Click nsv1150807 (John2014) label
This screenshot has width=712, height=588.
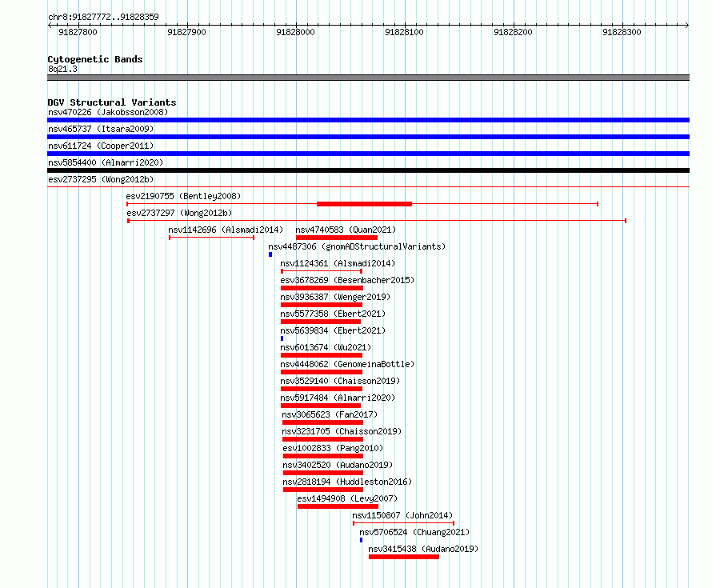[402, 515]
